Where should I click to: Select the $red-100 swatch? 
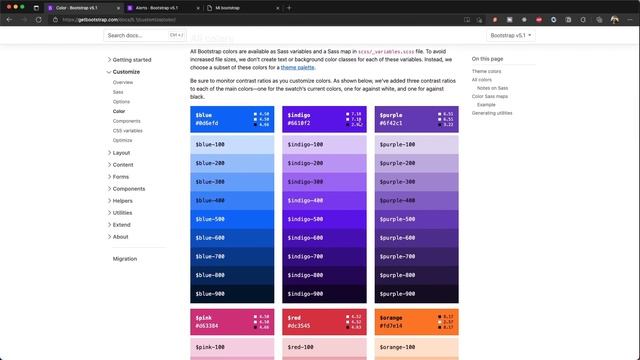[324, 347]
